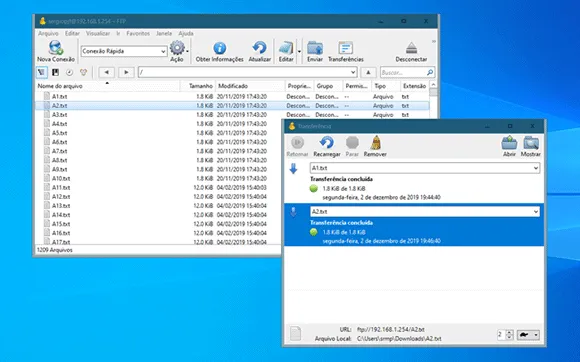Expand the toolbar overflow chevron
Image resolution: width=580 pixels, height=362 pixels.
[x=434, y=41]
